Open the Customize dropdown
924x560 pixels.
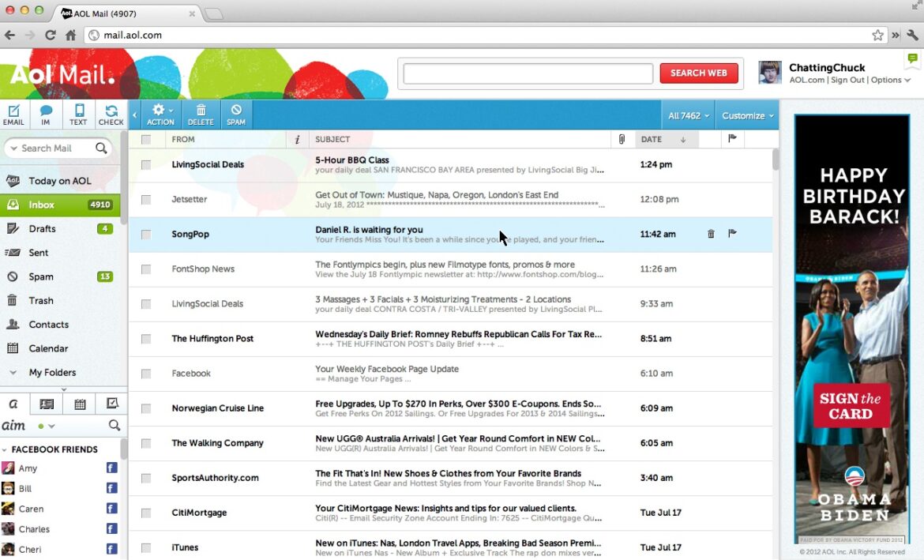point(746,115)
